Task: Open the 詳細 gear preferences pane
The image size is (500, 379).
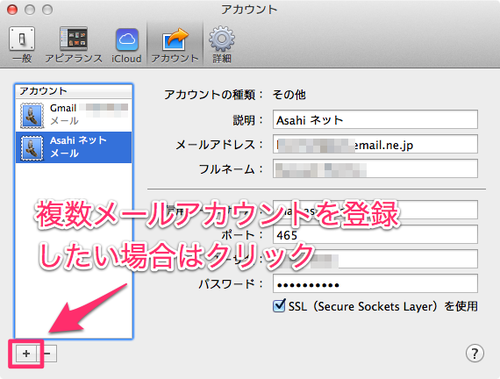Action: [x=222, y=45]
